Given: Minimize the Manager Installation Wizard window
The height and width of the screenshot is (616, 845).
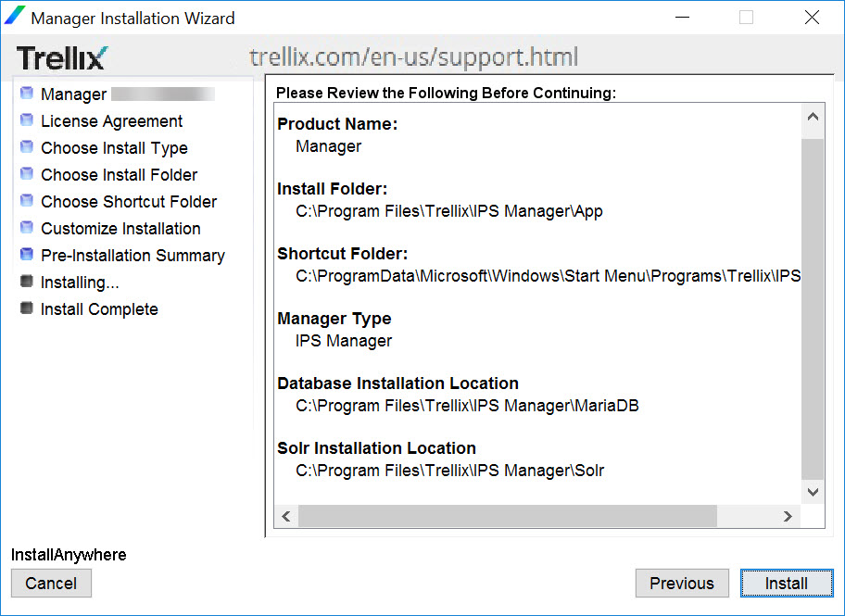Looking at the screenshot, I should [682, 18].
